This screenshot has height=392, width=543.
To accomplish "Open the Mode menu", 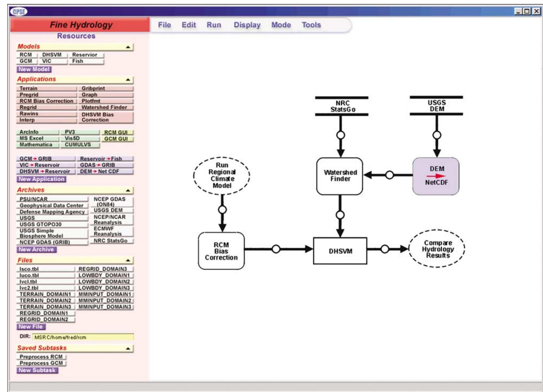I will click(281, 25).
